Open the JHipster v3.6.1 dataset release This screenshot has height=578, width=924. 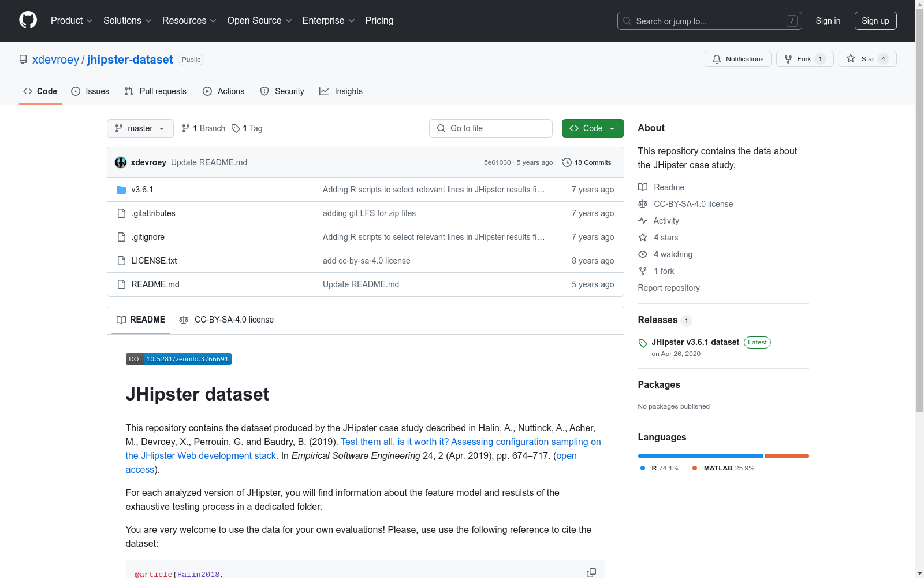click(x=695, y=342)
